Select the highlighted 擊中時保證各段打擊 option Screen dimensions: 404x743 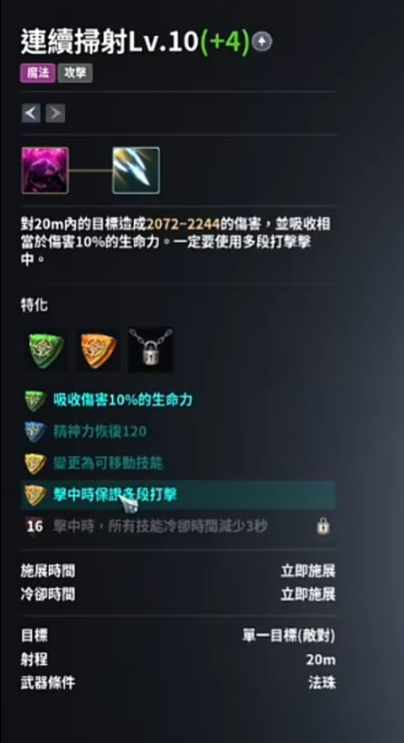(x=178, y=495)
